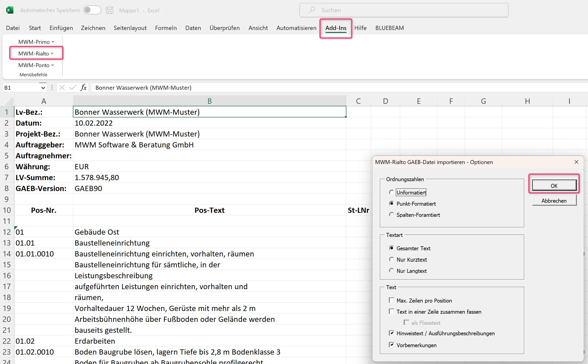Image resolution: width=588 pixels, height=364 pixels.
Task: Switch to the Zeichnen tab
Action: pos(93,28)
